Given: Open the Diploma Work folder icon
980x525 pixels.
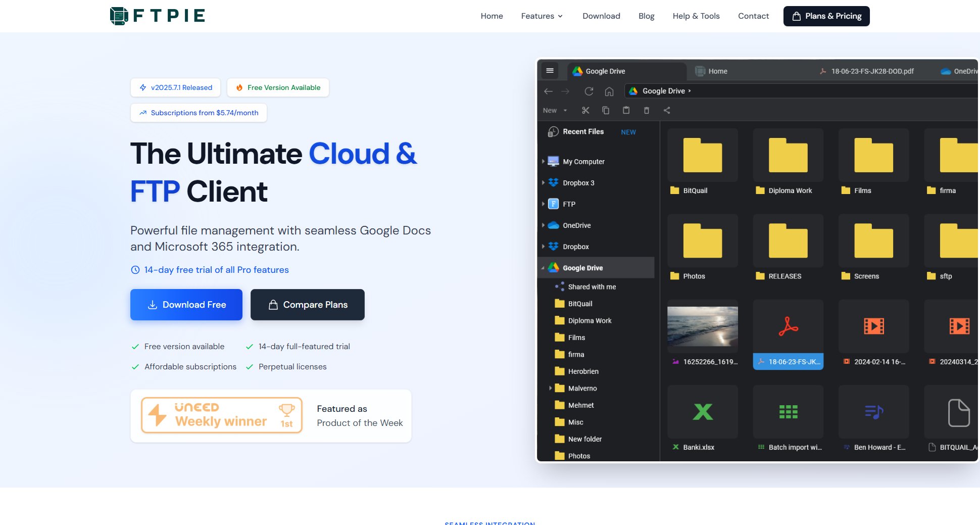Looking at the screenshot, I should [788, 155].
